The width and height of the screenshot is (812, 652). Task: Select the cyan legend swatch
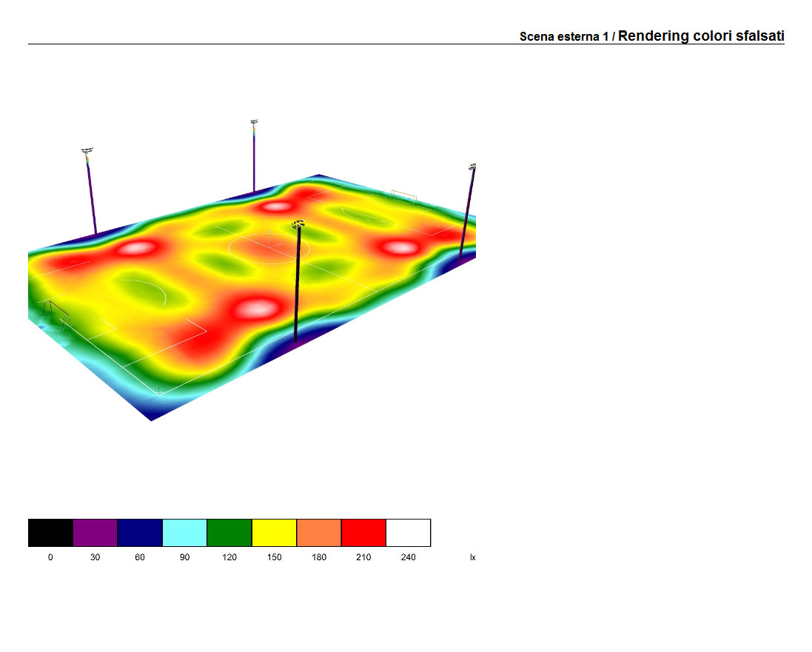[185, 532]
